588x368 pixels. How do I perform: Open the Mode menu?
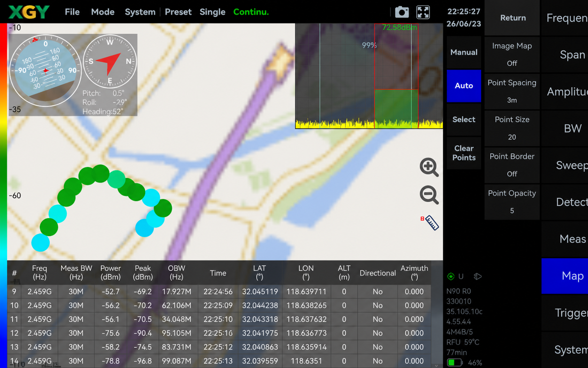[103, 12]
